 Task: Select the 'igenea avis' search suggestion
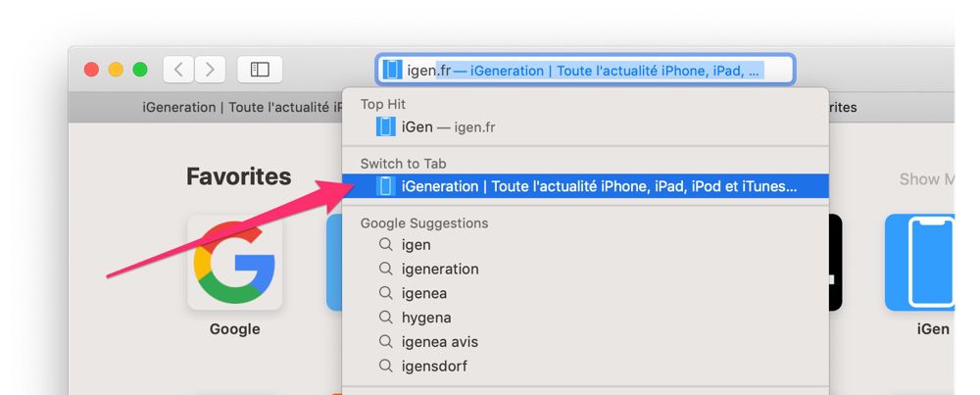coord(586,342)
